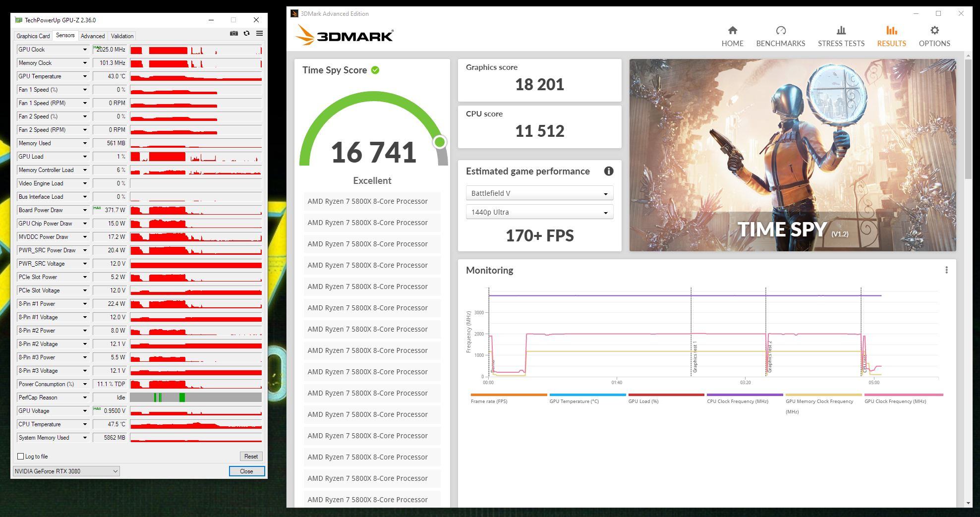Screen dimensions: 980x517
Task: Take a screenshot with GPU-Z camera icon
Action: click(234, 33)
